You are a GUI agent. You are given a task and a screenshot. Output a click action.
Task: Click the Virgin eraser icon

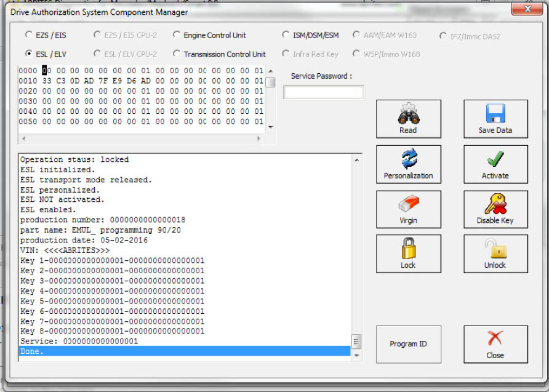point(408,205)
